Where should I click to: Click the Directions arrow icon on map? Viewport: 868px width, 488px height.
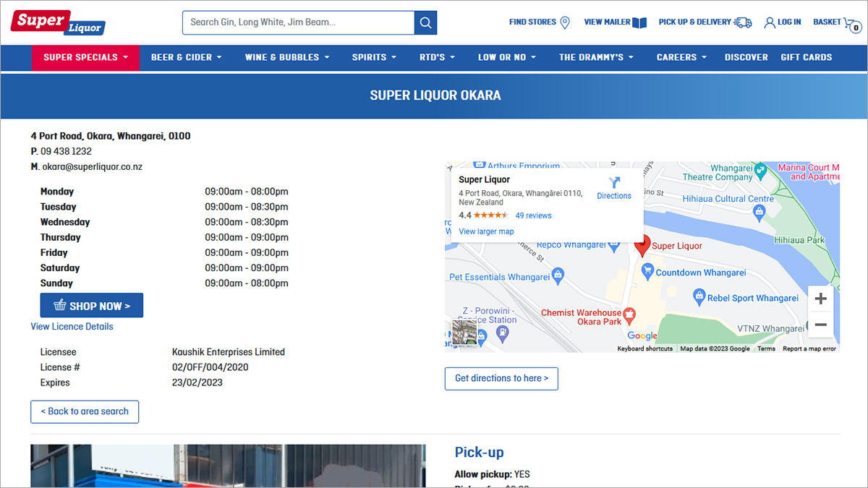[x=614, y=183]
